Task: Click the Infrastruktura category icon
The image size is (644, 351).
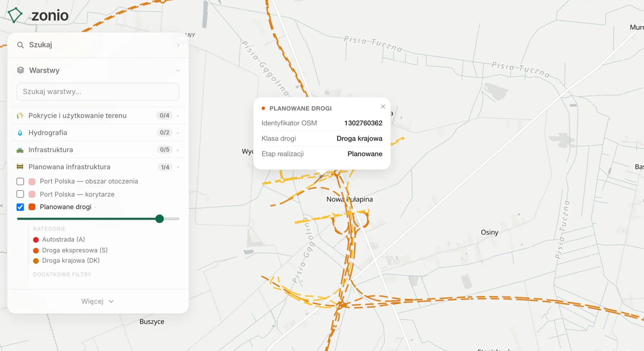Action: pyautogui.click(x=20, y=150)
